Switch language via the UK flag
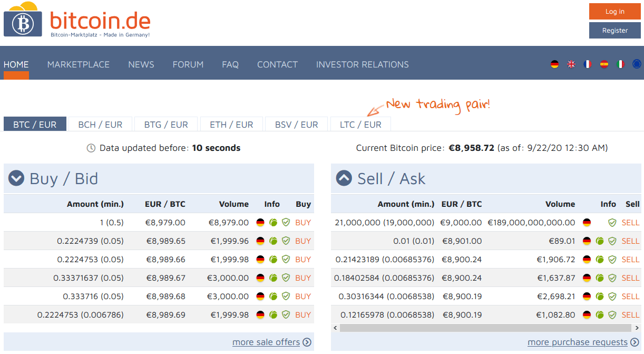The height and width of the screenshot is (354, 644). pyautogui.click(x=571, y=64)
